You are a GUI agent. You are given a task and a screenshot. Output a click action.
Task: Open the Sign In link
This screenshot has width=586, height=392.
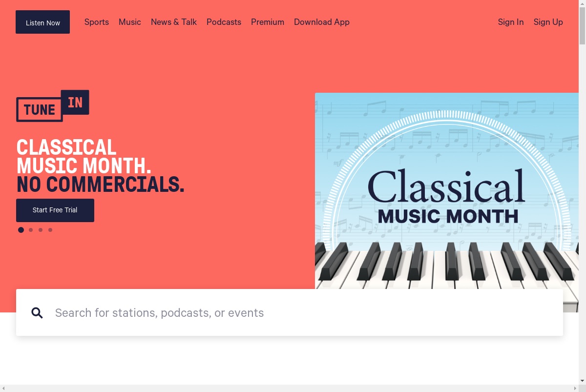click(511, 22)
